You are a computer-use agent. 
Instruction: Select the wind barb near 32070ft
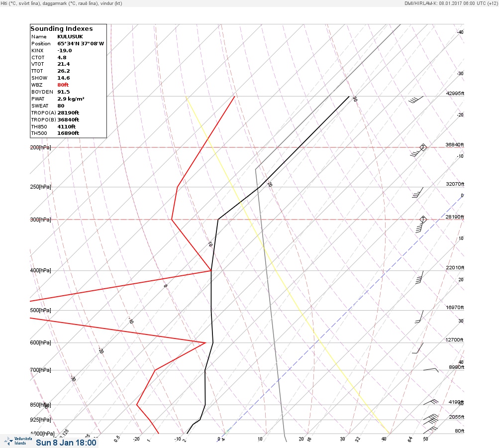417,192
